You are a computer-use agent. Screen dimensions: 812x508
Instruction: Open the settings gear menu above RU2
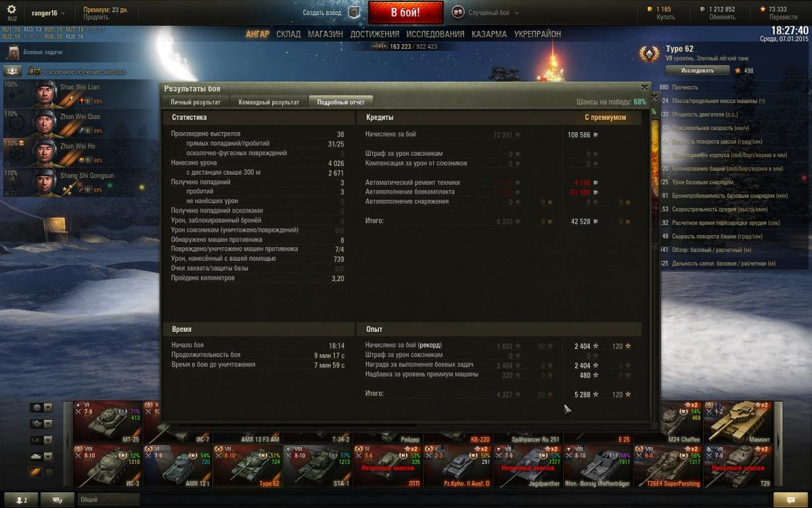(x=12, y=8)
